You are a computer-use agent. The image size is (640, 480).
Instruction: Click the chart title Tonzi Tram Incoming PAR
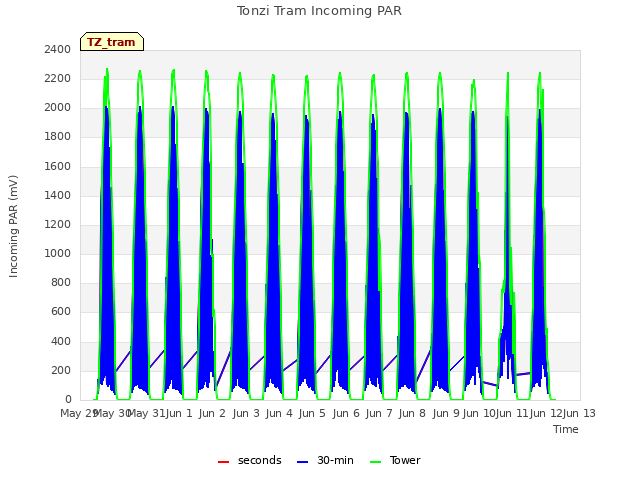[319, 11]
